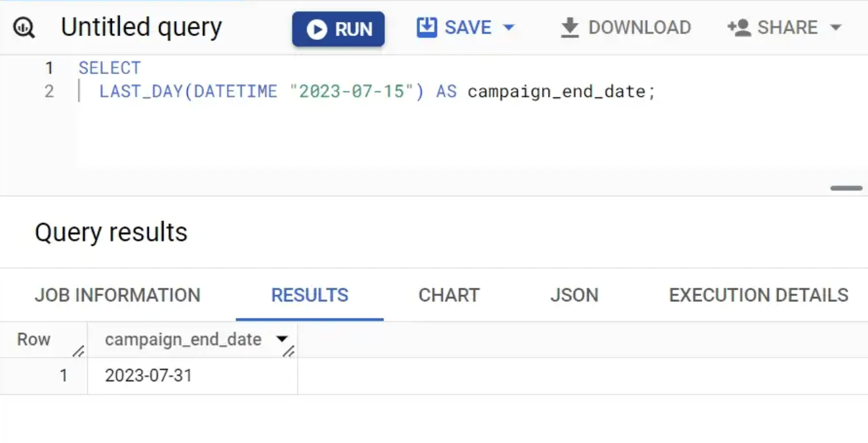Expand the SHARE dropdown arrow
Viewport: 868px width, 443px height.
(x=836, y=28)
